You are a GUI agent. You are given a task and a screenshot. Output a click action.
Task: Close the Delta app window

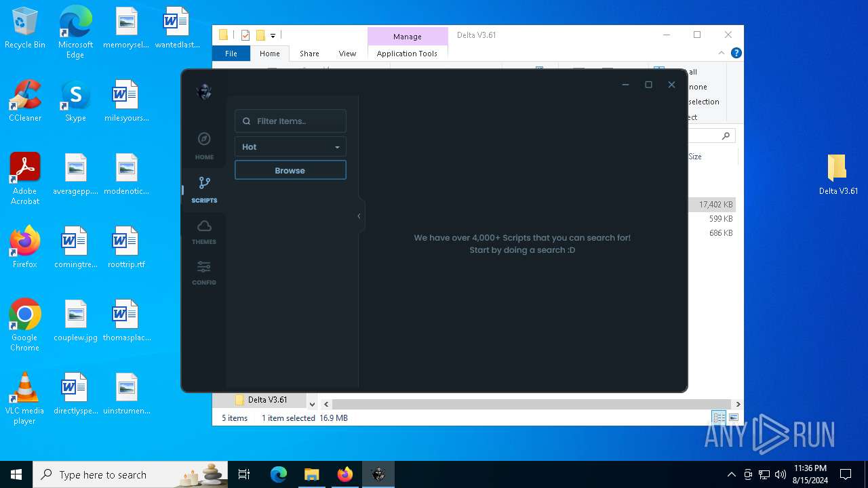click(671, 85)
